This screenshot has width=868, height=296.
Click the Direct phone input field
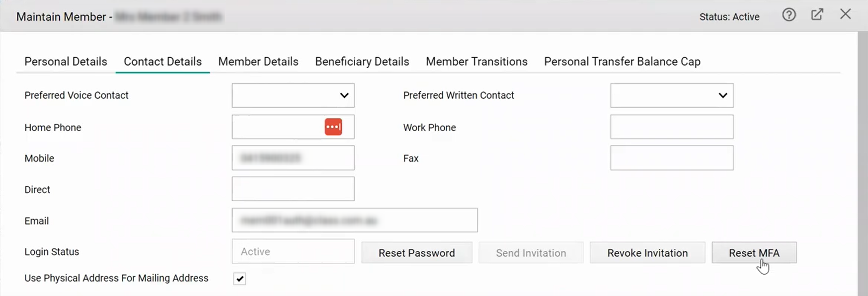pyautogui.click(x=293, y=189)
